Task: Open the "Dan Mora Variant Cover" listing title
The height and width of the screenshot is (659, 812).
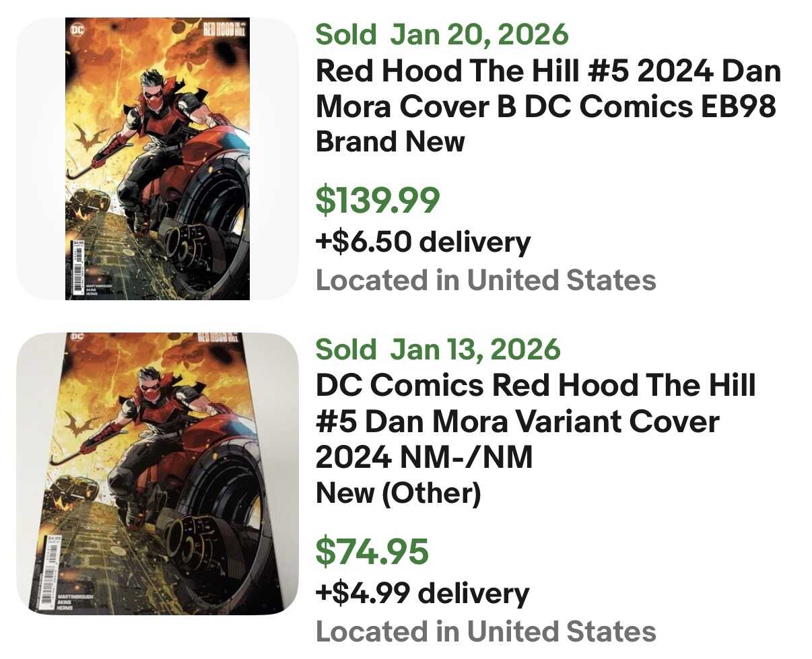Action: (x=535, y=421)
